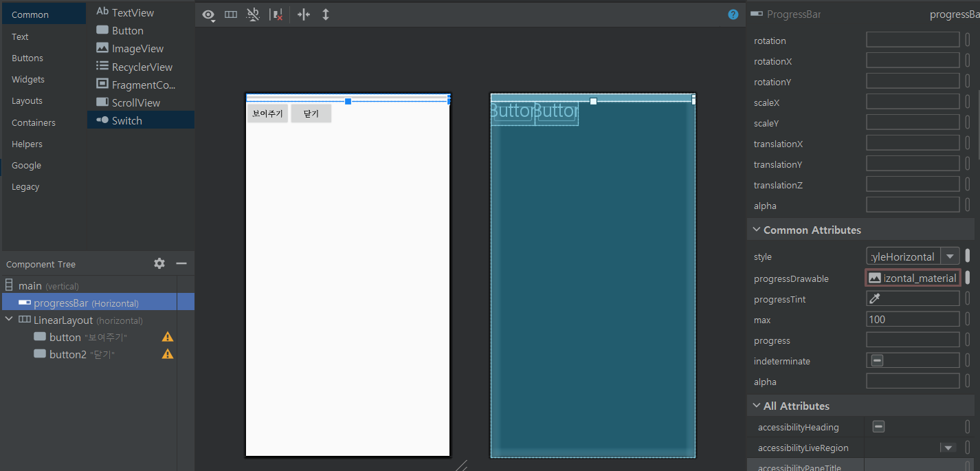Toggle autoconnect magnet-off icon
Viewport: 980px width, 471px height.
pyautogui.click(x=253, y=14)
